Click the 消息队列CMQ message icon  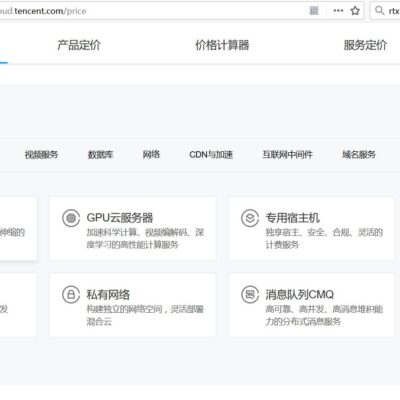click(250, 295)
